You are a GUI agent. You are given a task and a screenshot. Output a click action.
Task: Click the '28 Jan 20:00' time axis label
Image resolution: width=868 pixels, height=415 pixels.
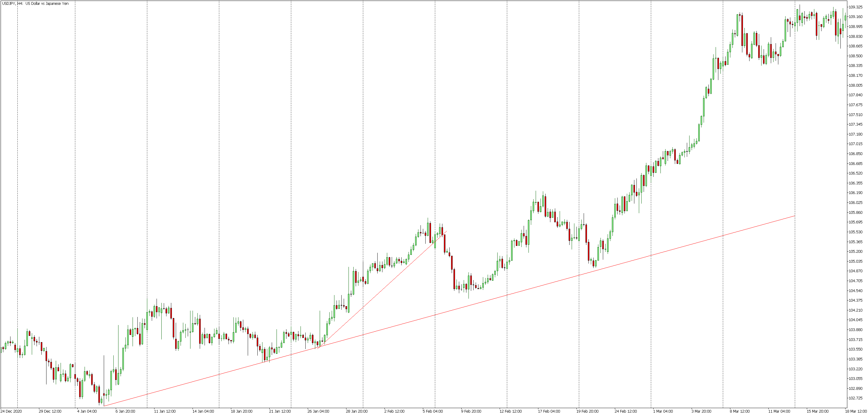(357, 411)
